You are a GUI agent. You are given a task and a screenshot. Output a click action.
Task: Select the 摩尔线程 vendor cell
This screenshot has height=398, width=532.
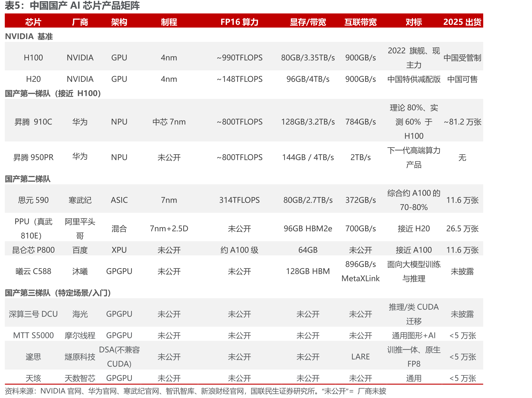coord(80,336)
